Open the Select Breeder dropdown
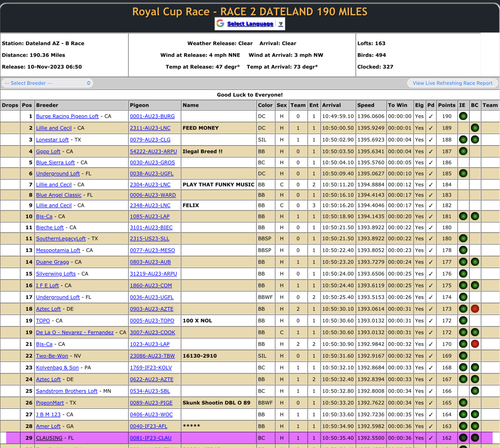The height and width of the screenshot is (448, 500). coord(47,83)
